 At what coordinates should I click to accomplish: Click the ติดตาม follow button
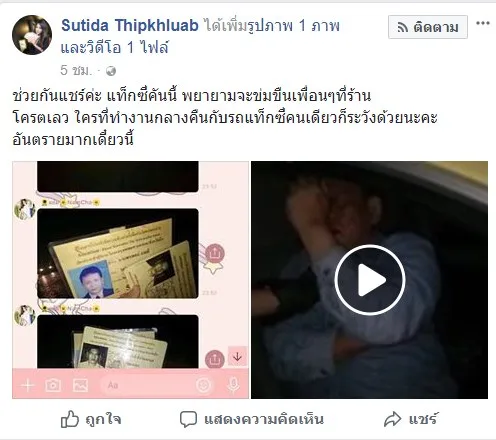click(428, 27)
